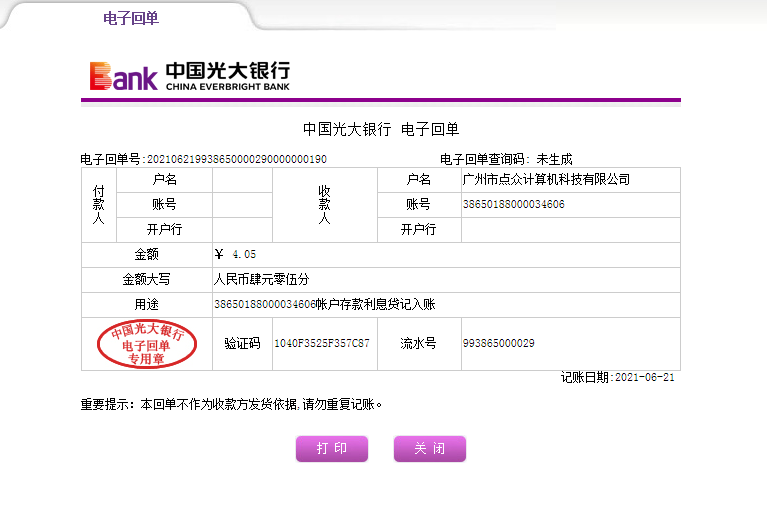The height and width of the screenshot is (520, 767).
Task: Click the 流水号 label cell
Action: (x=419, y=343)
